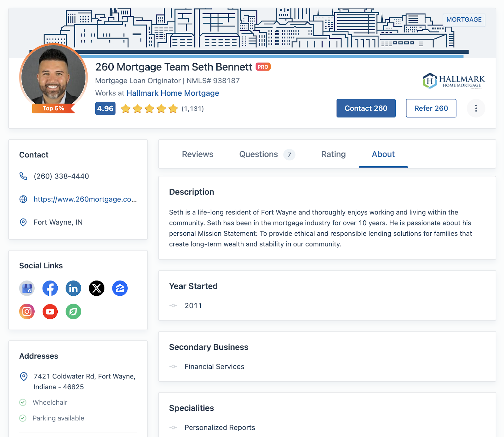
Task: Open the X (Twitter) social link
Action: 97,288
